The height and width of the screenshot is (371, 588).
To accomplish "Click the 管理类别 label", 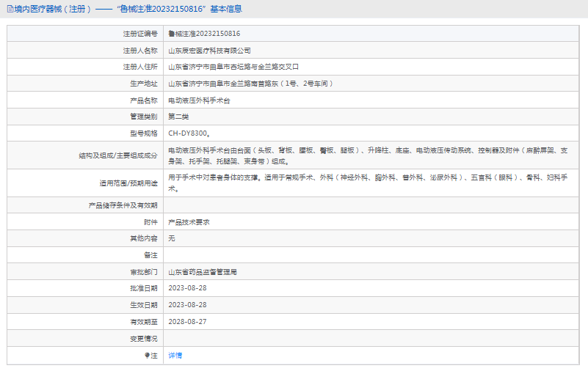I will (x=144, y=117).
